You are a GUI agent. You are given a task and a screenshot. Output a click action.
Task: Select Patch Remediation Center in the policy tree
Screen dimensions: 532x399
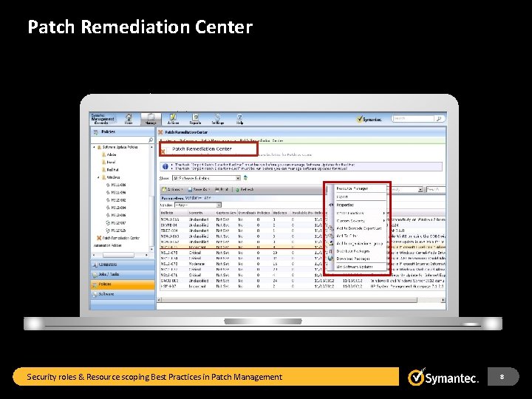coord(118,238)
